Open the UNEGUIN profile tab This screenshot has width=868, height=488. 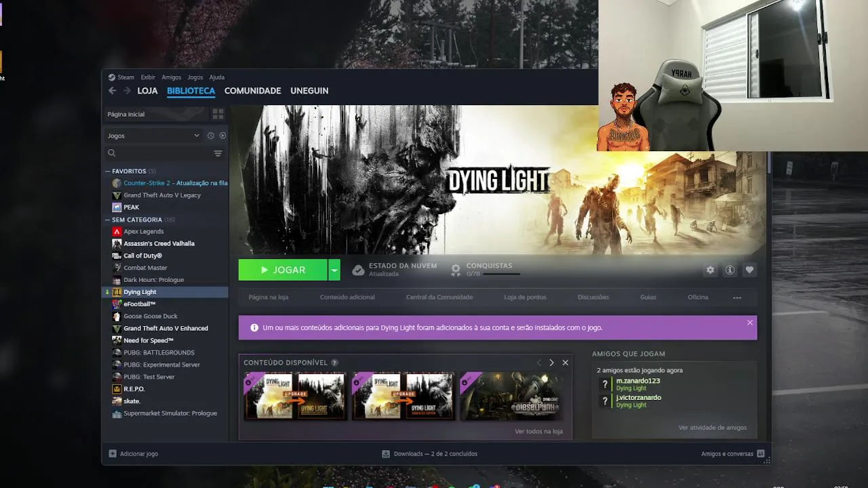click(309, 91)
